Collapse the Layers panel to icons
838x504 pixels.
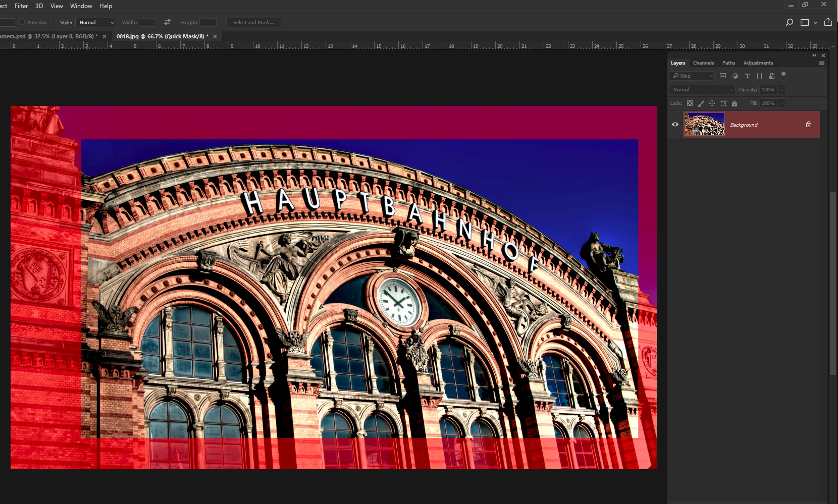click(814, 55)
